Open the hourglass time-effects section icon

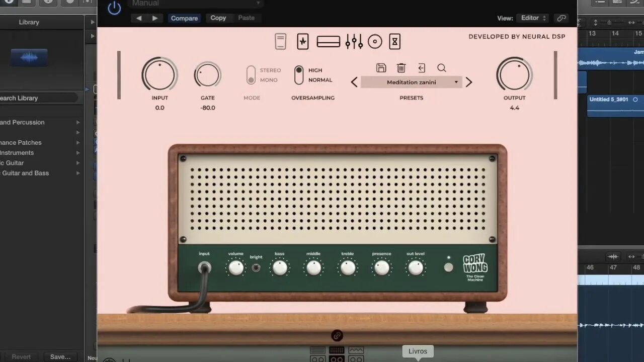pos(395,42)
